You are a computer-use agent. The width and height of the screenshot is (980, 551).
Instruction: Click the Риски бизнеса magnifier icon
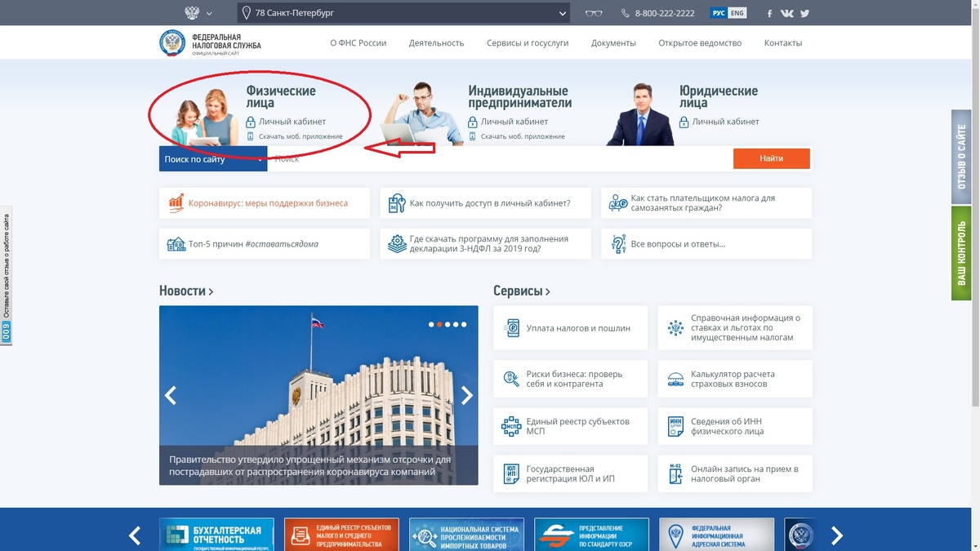pyautogui.click(x=512, y=379)
